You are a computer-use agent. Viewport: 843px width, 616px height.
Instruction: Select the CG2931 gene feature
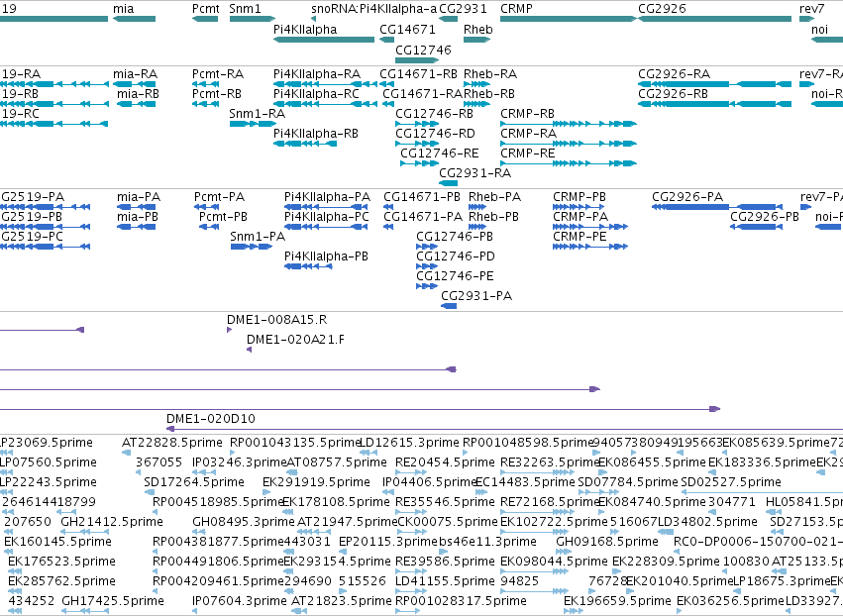[448, 19]
